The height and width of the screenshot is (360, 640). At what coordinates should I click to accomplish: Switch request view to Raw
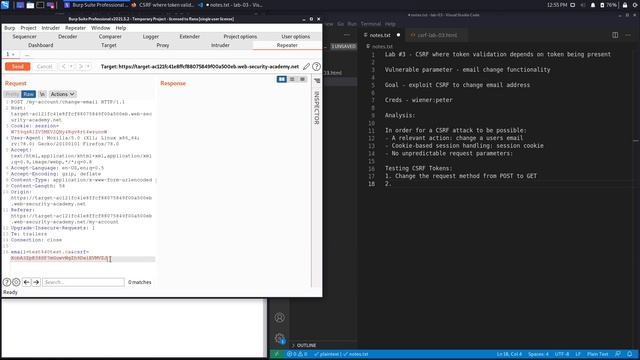[29, 94]
